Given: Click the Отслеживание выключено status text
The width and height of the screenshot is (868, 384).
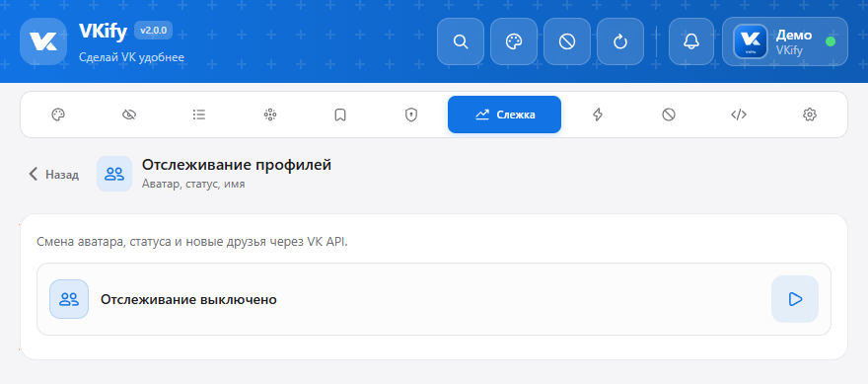Looking at the screenshot, I should click(x=188, y=300).
